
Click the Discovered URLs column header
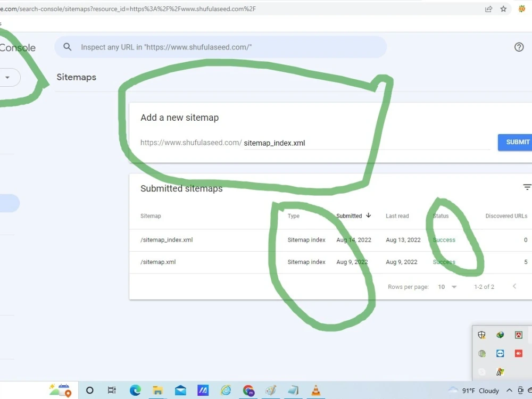pyautogui.click(x=506, y=216)
